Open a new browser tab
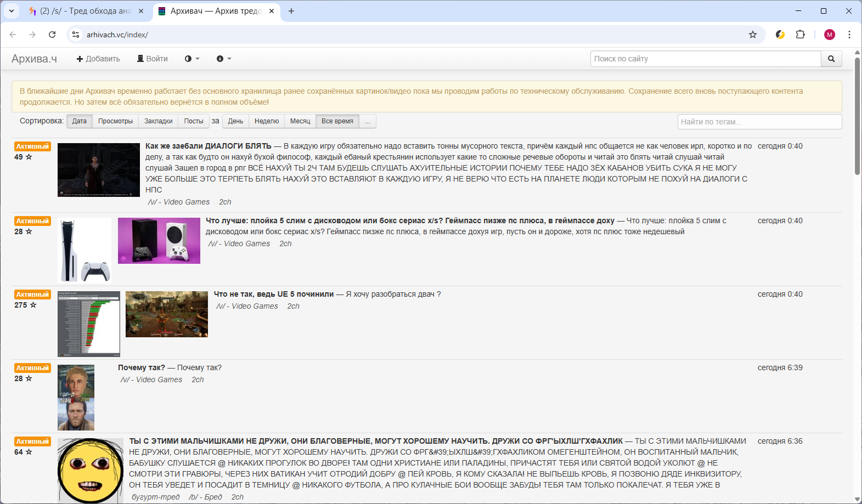This screenshot has height=504, width=862. pos(291,11)
